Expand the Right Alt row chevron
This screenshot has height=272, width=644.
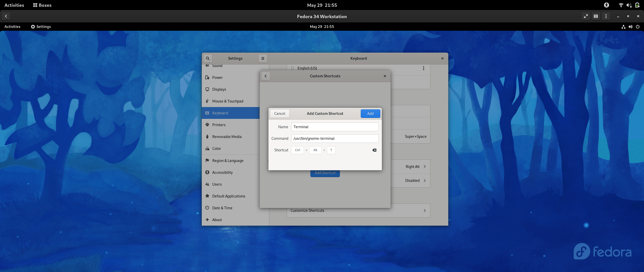(x=425, y=167)
